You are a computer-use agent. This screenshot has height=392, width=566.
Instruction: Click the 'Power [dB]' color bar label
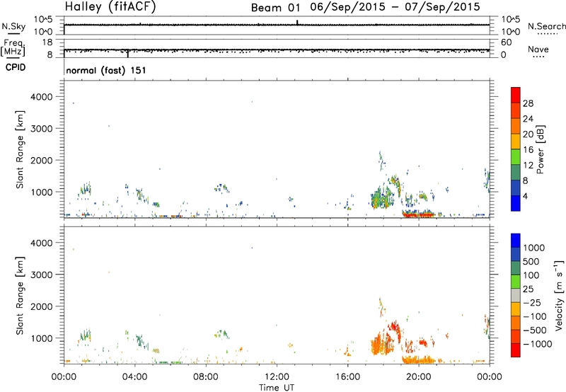pos(540,149)
